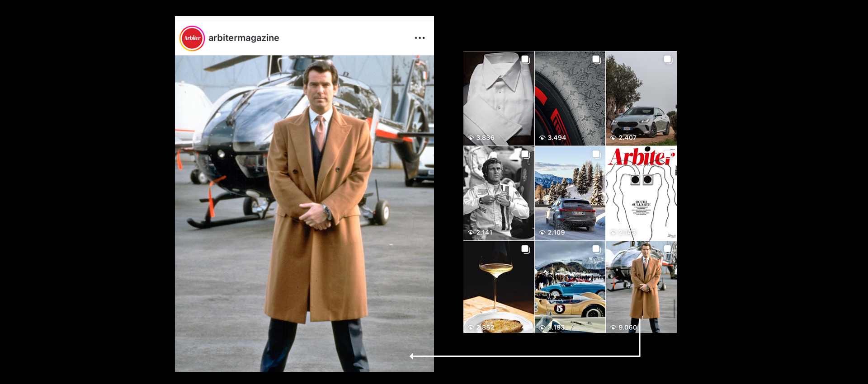Open the monogram-pattern tire thumbnail

coord(570,97)
